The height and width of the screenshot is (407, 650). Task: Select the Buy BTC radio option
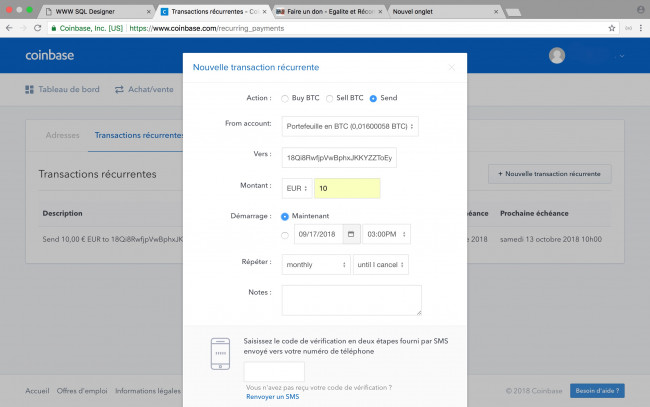pyautogui.click(x=285, y=99)
